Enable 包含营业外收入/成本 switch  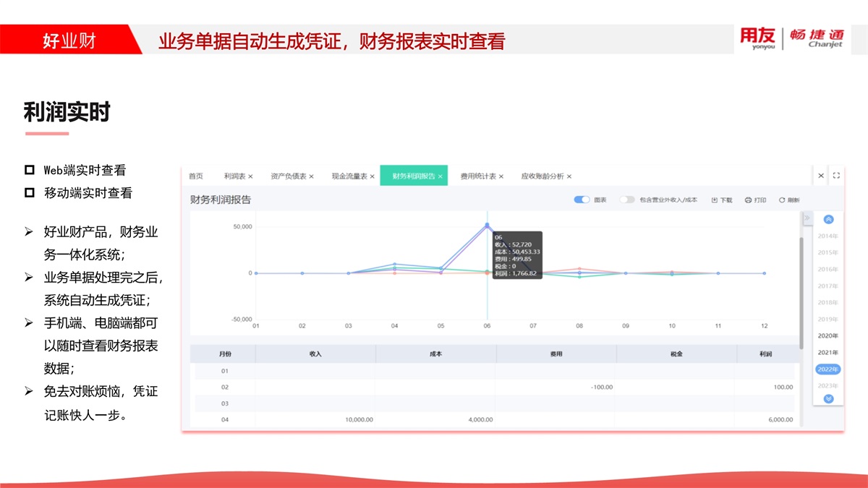(627, 200)
